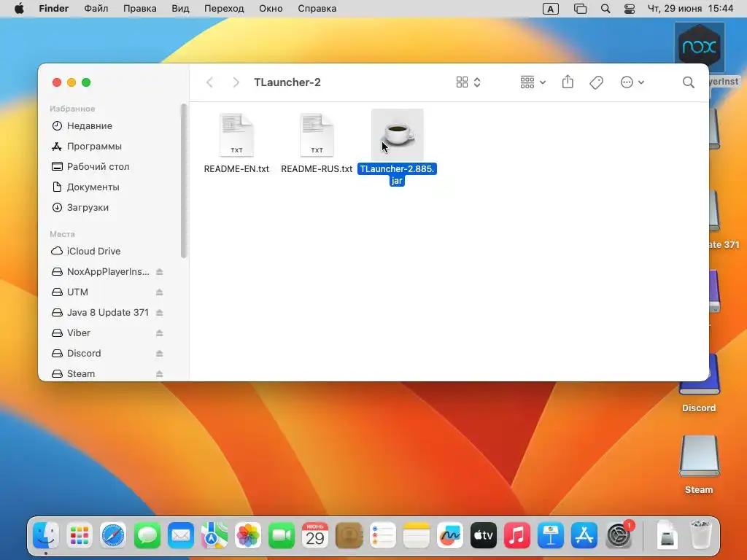Screen dimensions: 747x560
Task: Open Safari from the Dock
Action: [113, 535]
